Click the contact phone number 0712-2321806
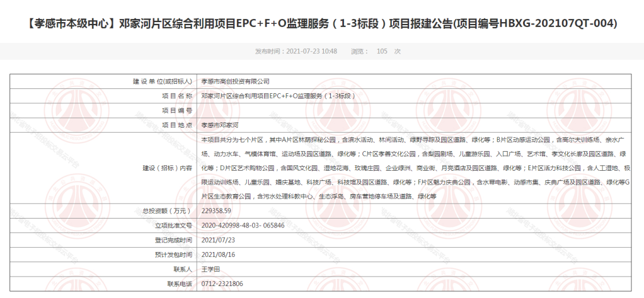The height and width of the screenshot is (298, 644). (x=222, y=284)
